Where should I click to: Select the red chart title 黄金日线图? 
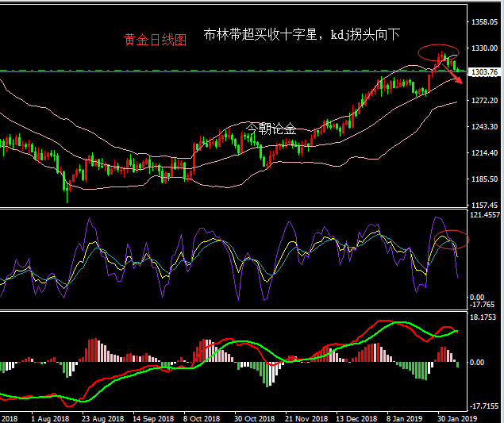(156, 40)
